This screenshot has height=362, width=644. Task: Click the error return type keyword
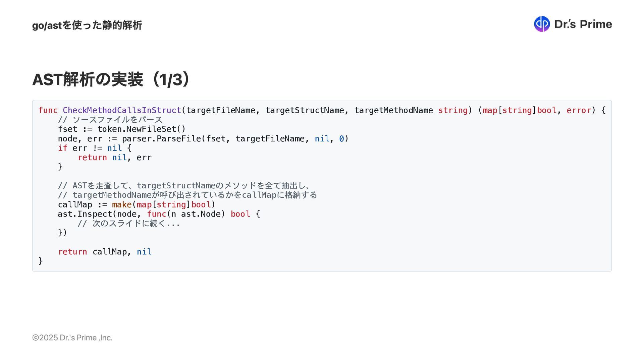[579, 110]
